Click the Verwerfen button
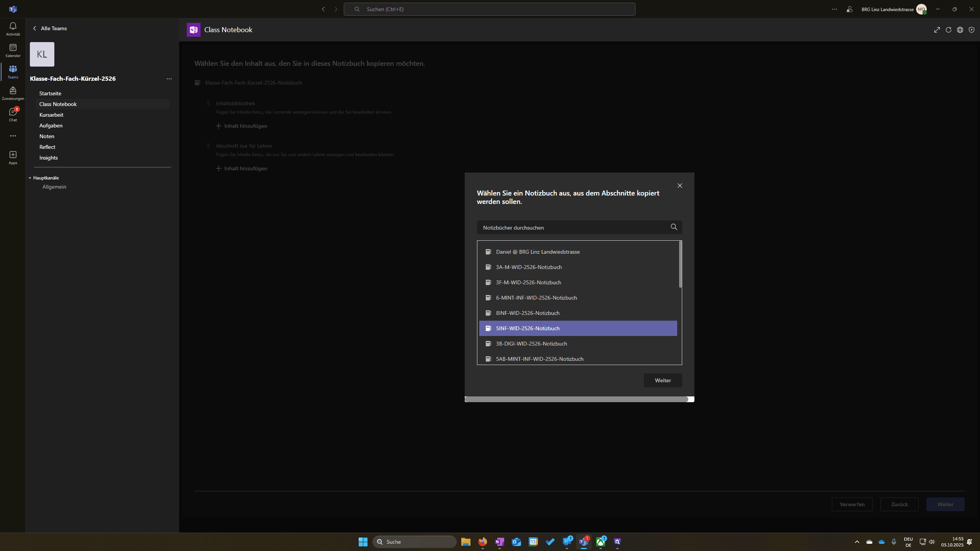980x551 pixels. [x=852, y=504]
